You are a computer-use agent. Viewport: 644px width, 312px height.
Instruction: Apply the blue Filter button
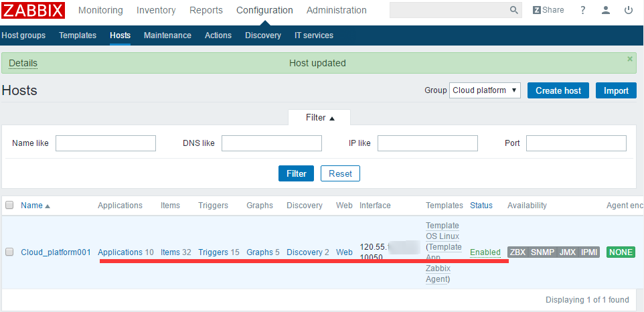(x=296, y=173)
